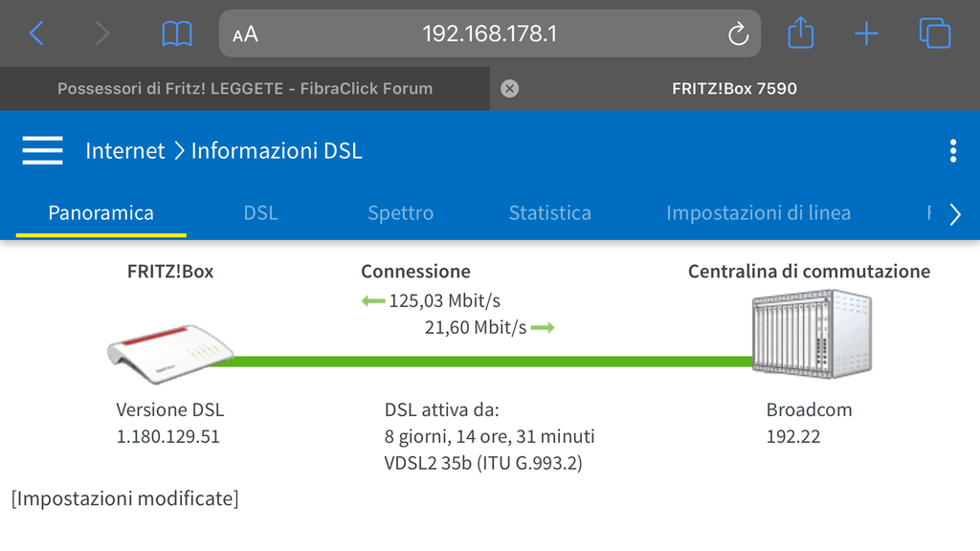This screenshot has width=980, height=551.
Task: Show all open tabs overview icon
Action: [x=934, y=34]
